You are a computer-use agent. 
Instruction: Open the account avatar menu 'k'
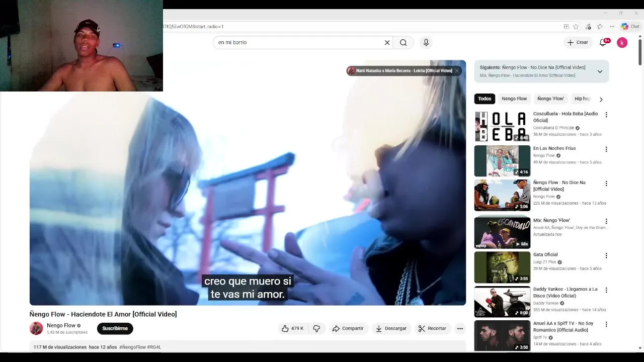622,43
